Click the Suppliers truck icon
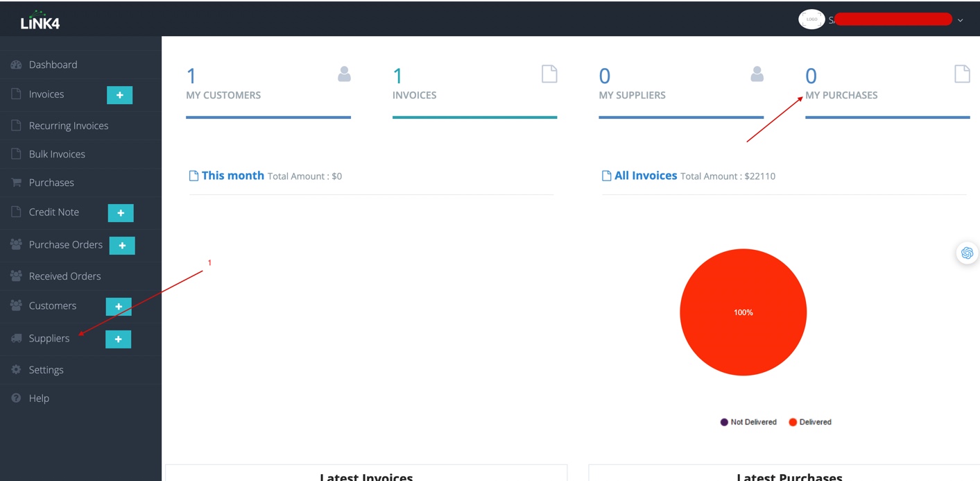 [16, 338]
